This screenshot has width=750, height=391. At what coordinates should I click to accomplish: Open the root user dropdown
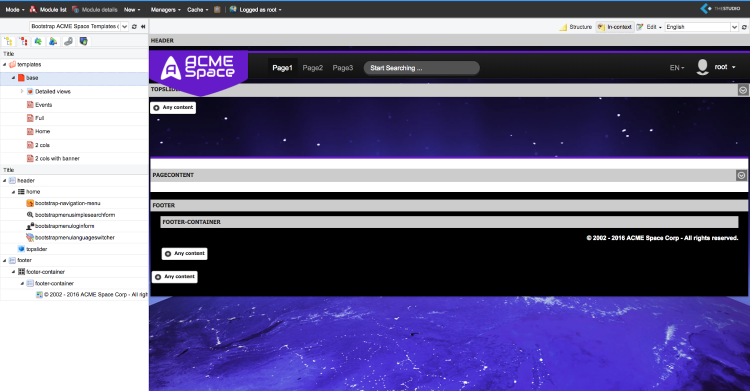(x=725, y=67)
